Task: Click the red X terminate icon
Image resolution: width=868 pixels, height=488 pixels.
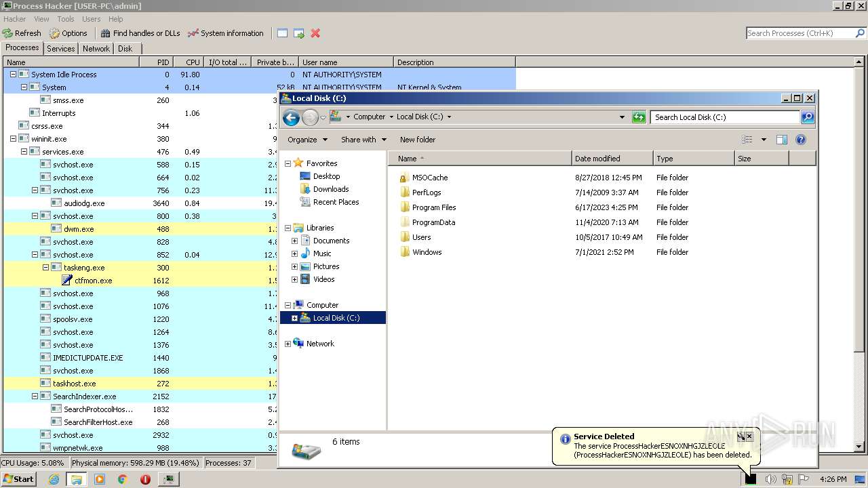Action: 315,33
